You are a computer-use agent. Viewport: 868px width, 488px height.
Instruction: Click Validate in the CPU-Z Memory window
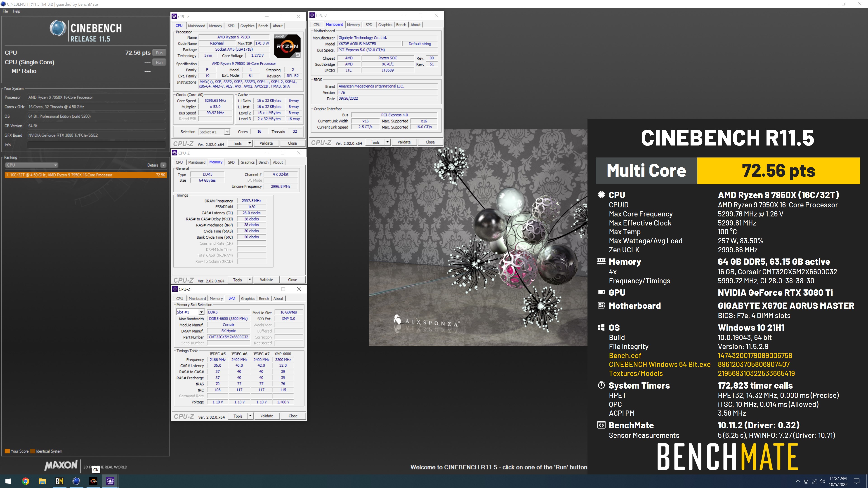(x=266, y=279)
